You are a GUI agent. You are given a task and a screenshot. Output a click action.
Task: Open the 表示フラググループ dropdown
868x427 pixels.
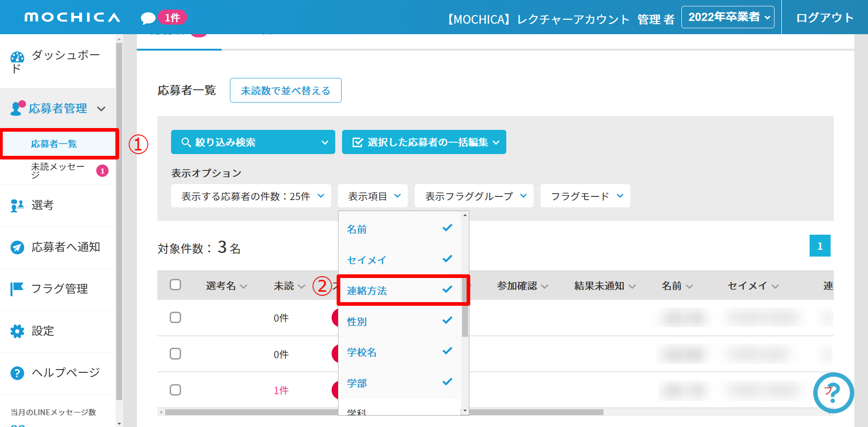coord(473,196)
